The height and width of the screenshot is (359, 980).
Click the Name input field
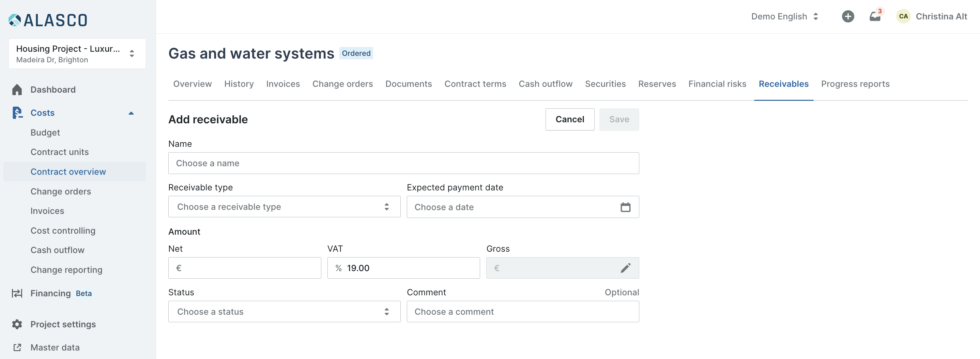[x=404, y=163]
